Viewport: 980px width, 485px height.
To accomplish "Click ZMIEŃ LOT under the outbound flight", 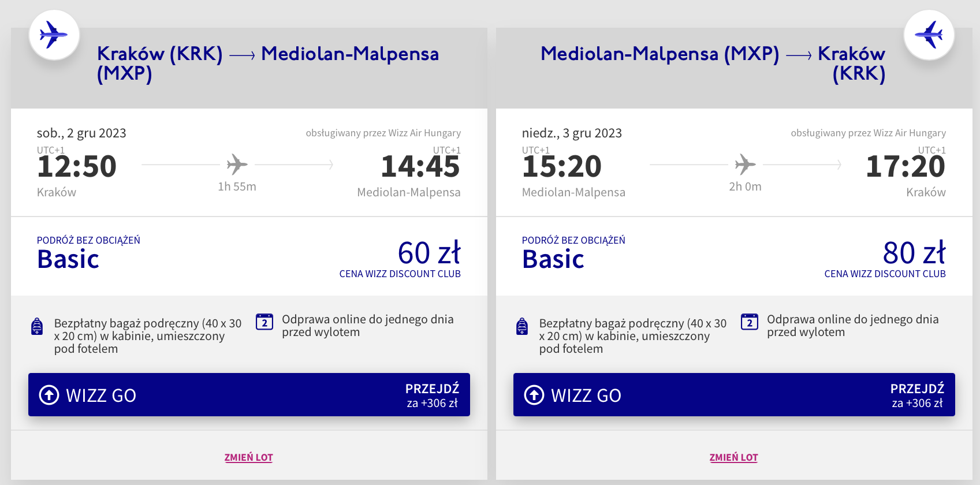I will click(248, 457).
